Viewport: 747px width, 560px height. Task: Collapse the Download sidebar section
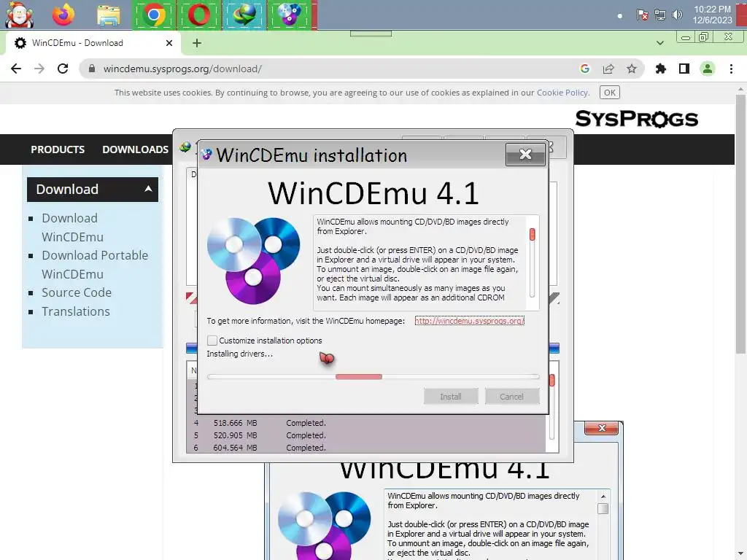click(x=93, y=190)
